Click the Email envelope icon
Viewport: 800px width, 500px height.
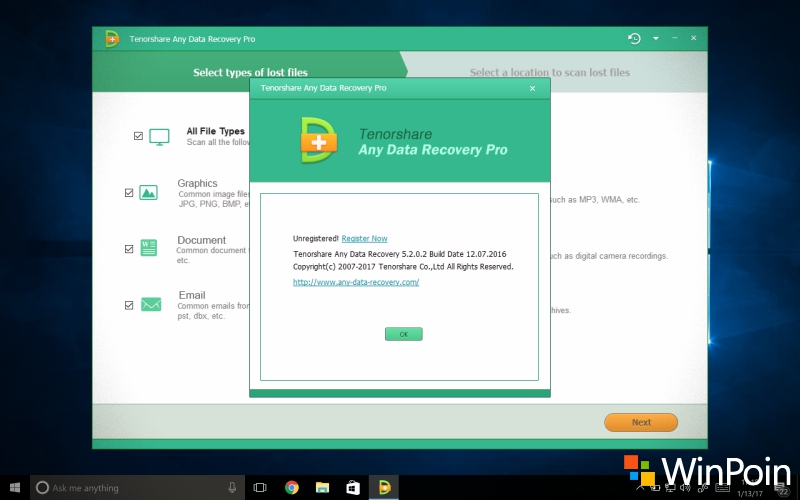tap(151, 304)
